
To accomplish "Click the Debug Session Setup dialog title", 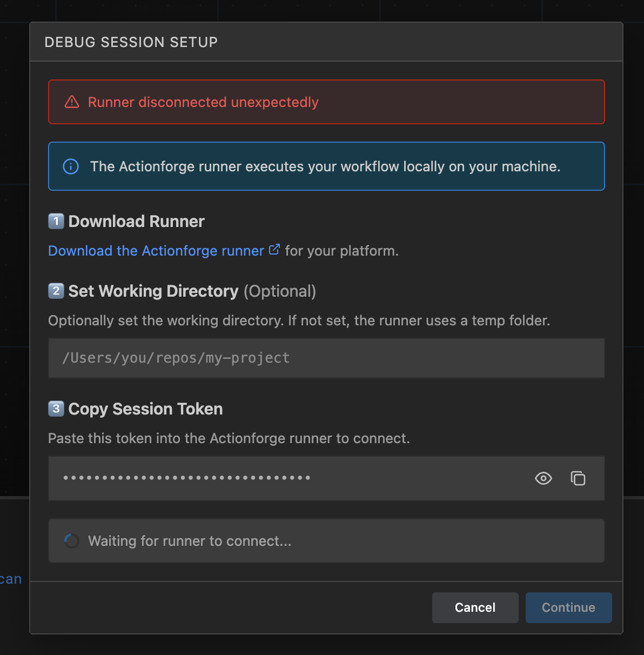I will tap(131, 42).
